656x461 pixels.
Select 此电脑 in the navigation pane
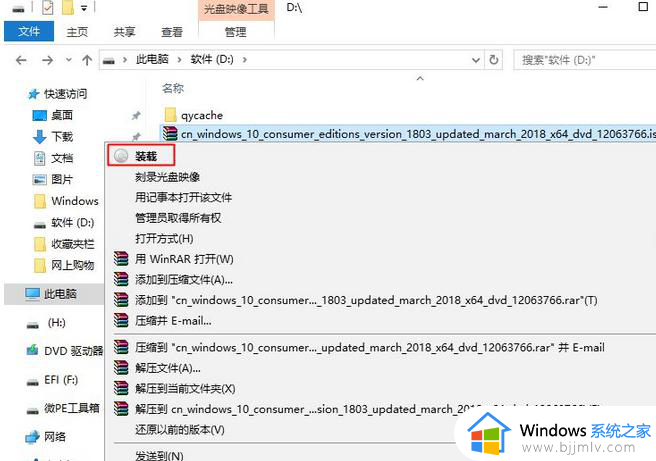pos(60,294)
